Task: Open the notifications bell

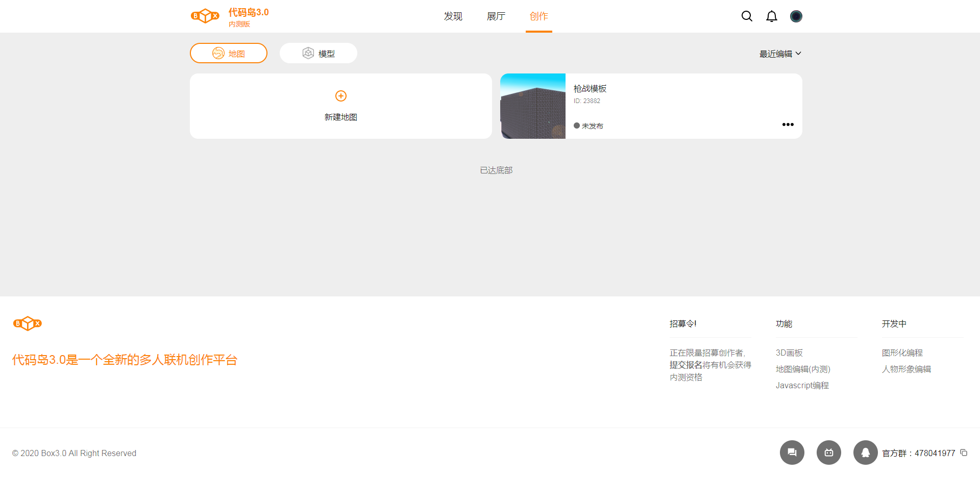Action: 772,16
